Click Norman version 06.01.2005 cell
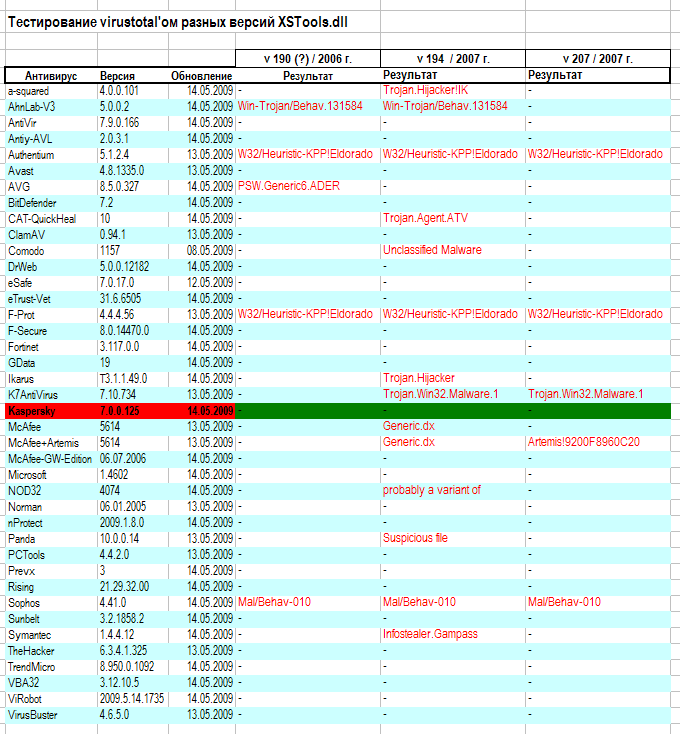680x734 pixels. 133,506
